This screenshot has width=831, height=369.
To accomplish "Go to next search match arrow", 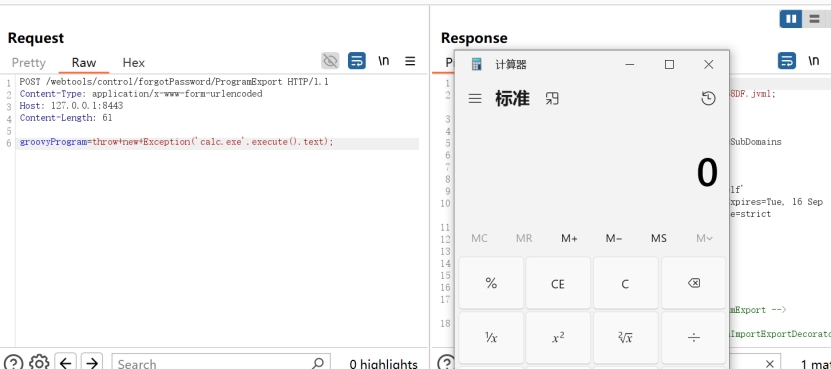I will point(92,363).
